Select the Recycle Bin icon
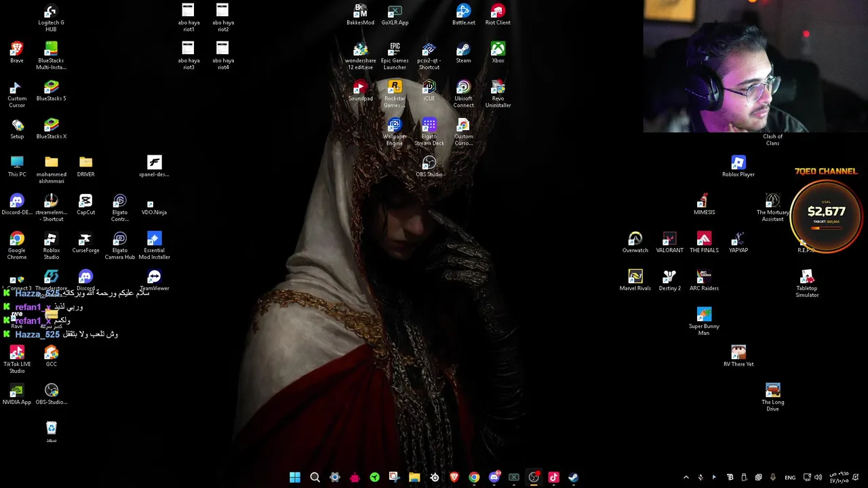 coord(51,432)
